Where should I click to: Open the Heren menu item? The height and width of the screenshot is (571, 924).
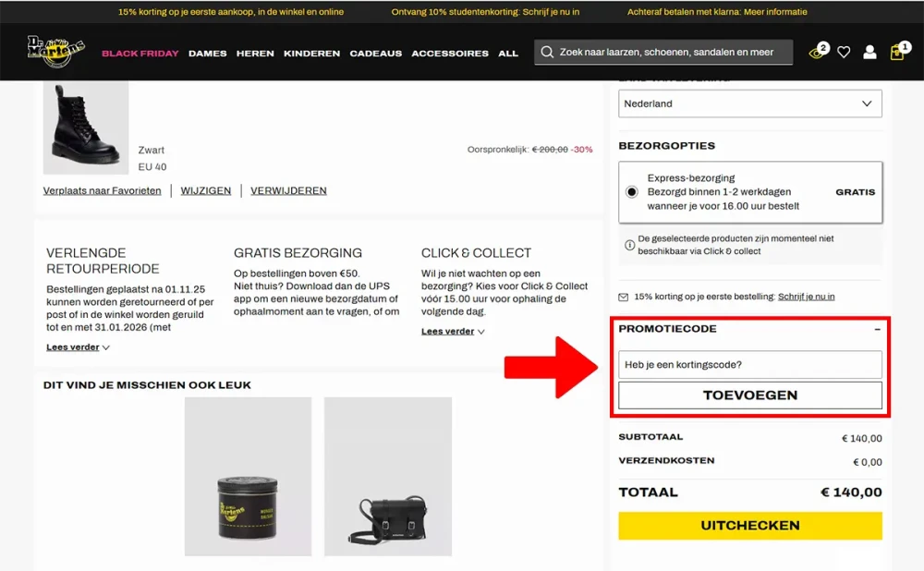pos(255,54)
